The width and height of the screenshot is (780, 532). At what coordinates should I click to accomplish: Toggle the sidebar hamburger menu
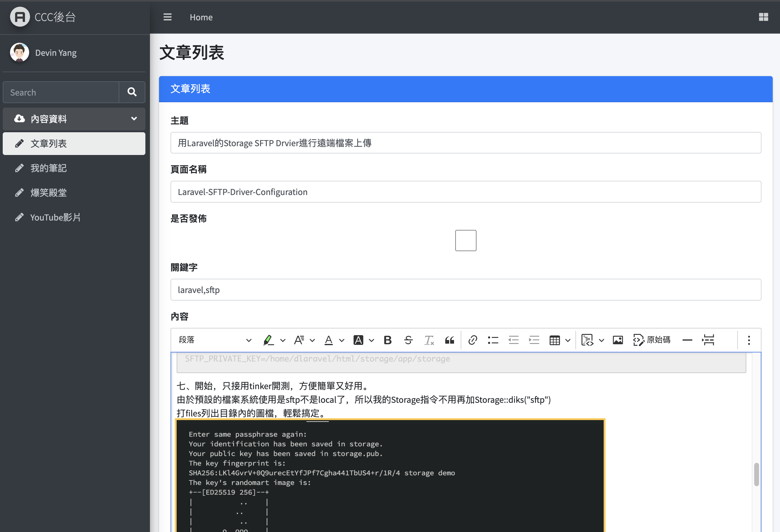167,17
